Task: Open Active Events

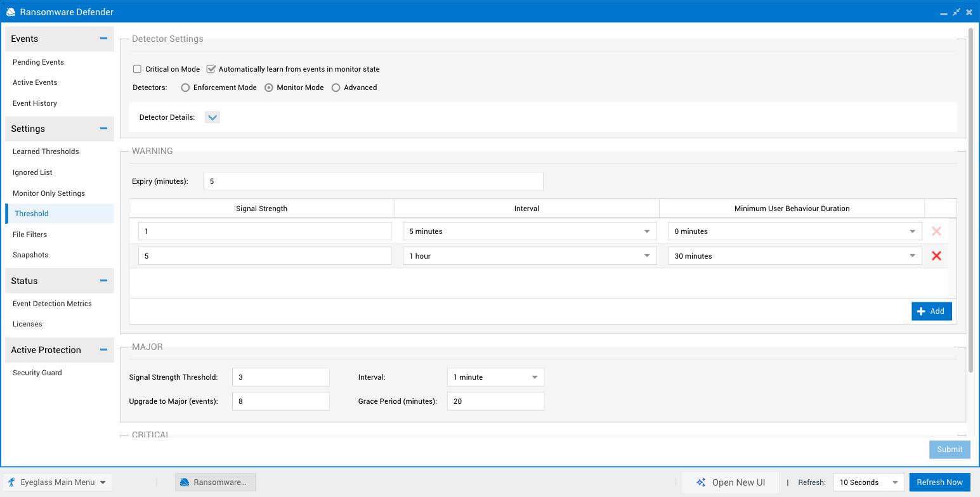Action: tap(35, 82)
